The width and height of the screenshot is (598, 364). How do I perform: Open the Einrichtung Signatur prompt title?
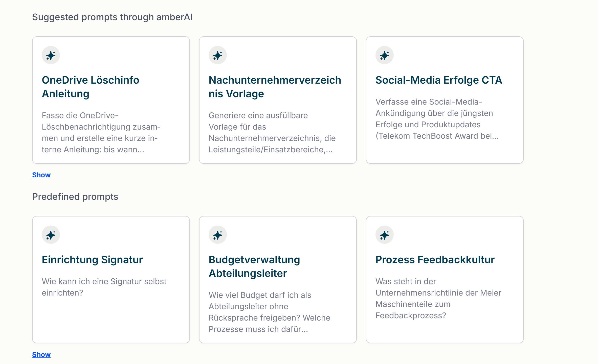(92, 260)
